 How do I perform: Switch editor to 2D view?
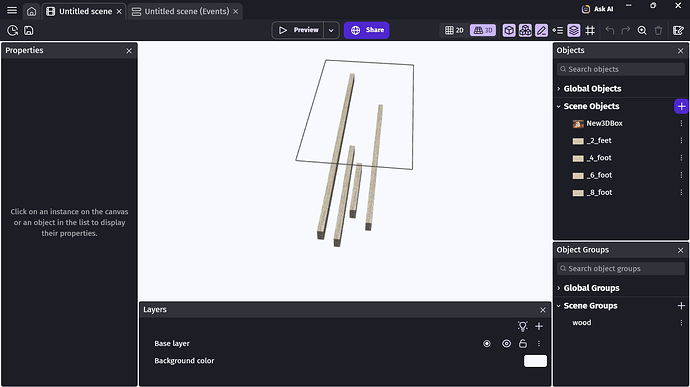coord(454,30)
